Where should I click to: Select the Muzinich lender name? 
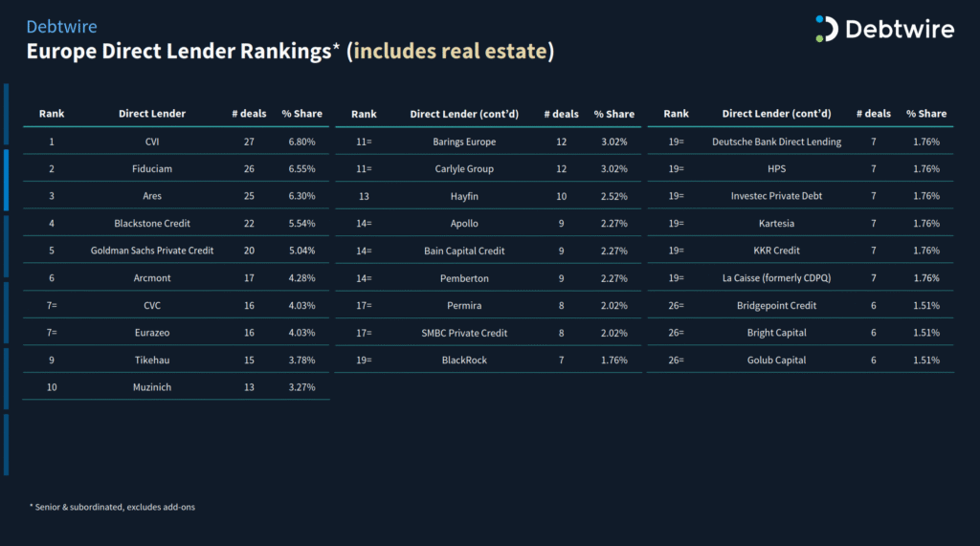pyautogui.click(x=152, y=387)
